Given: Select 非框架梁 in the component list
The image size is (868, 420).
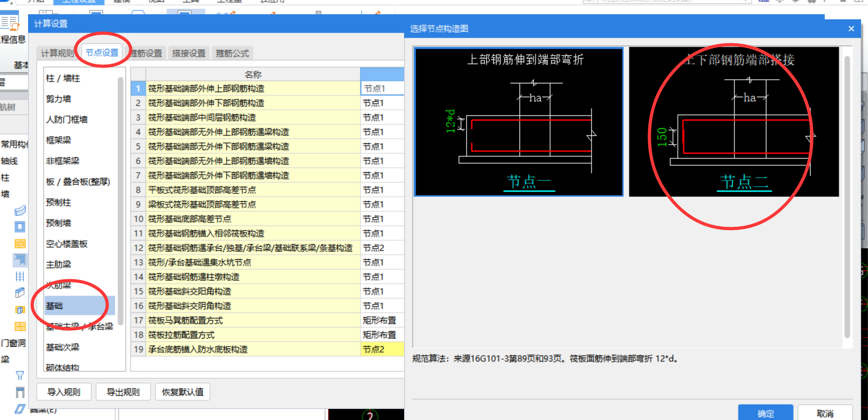Looking at the screenshot, I should [63, 161].
